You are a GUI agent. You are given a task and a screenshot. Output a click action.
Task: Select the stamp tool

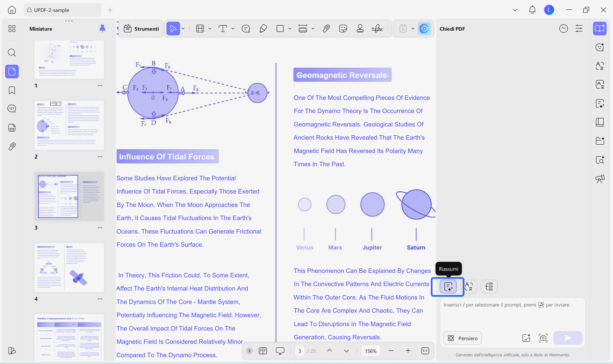coord(360,29)
